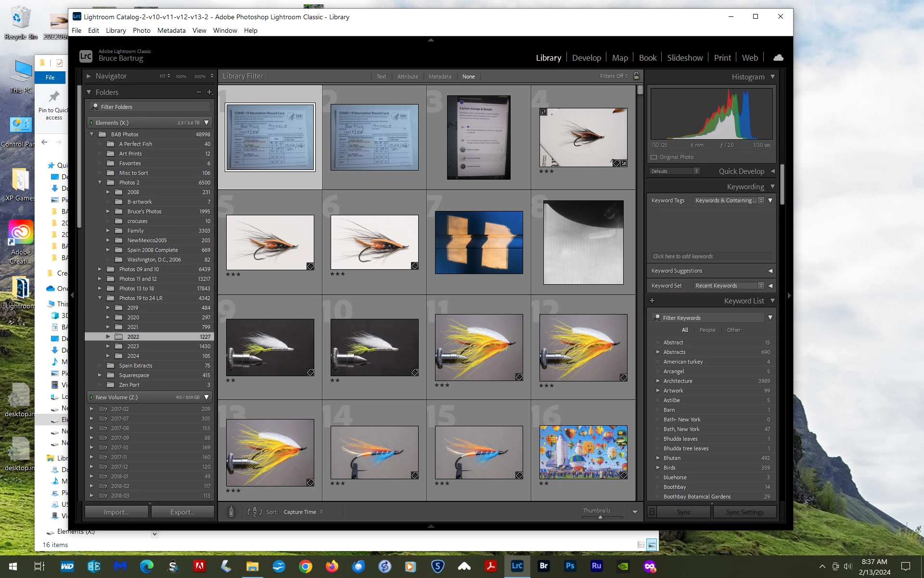Open Lightroom Classic from the Windows taskbar
Image resolution: width=924 pixels, height=578 pixels.
(x=517, y=566)
